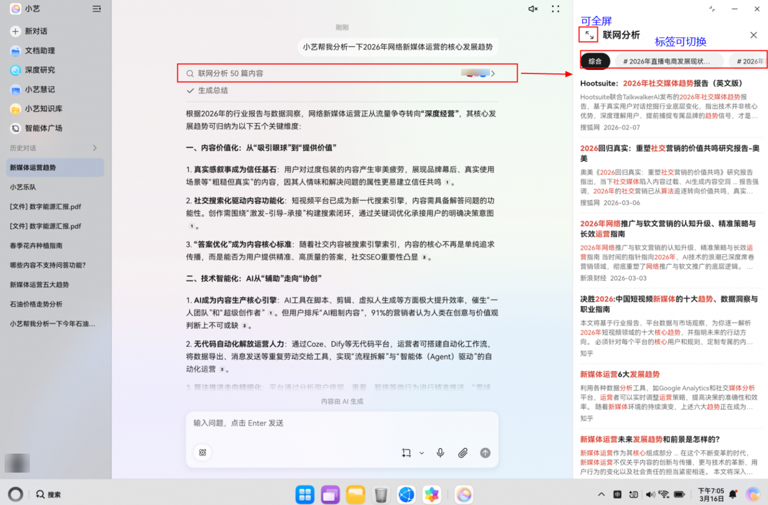Close the 联网分析 side panel
The width and height of the screenshot is (768, 505).
[x=753, y=35]
